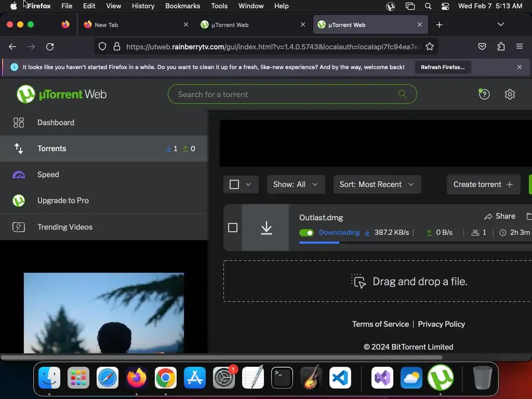Open Terminal from the Dock

pos(282,378)
